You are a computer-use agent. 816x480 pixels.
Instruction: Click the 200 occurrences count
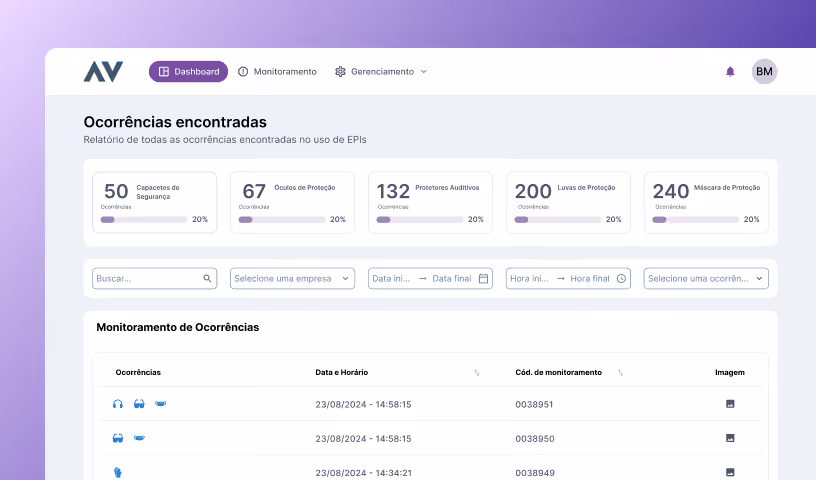click(533, 192)
